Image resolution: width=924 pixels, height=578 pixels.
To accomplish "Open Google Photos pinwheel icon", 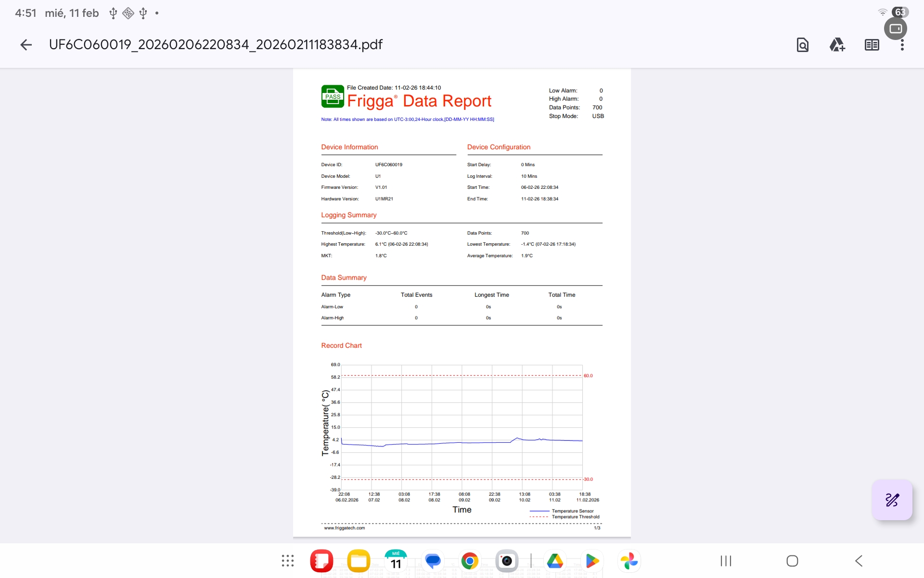I will [629, 561].
